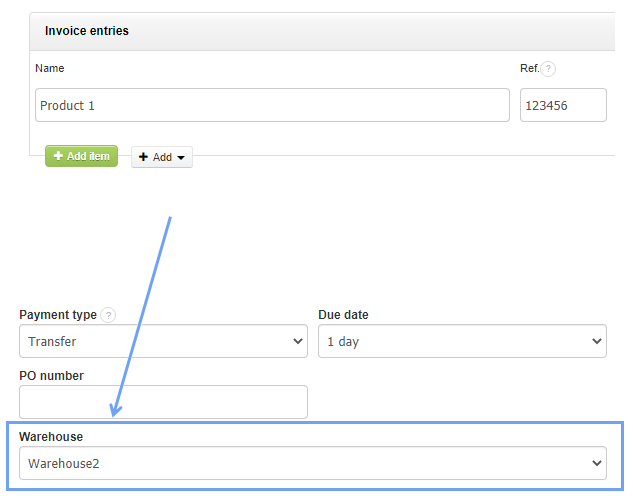The image size is (633, 498).
Task: Click the Name column label
Action: coord(50,68)
